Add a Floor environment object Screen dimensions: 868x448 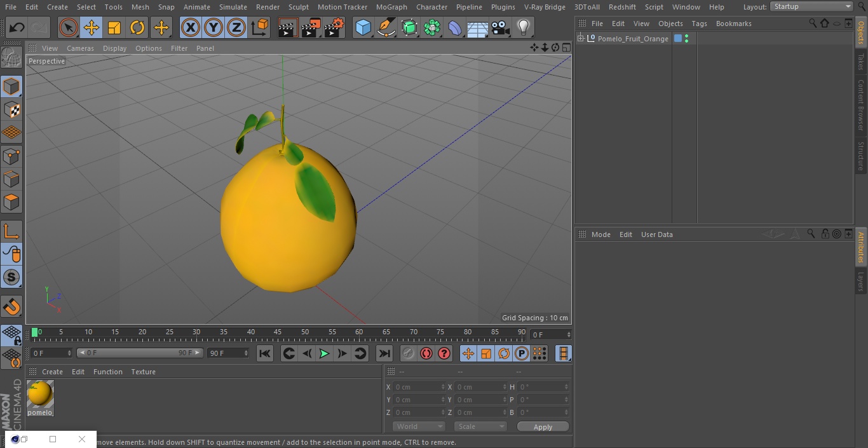click(477, 28)
